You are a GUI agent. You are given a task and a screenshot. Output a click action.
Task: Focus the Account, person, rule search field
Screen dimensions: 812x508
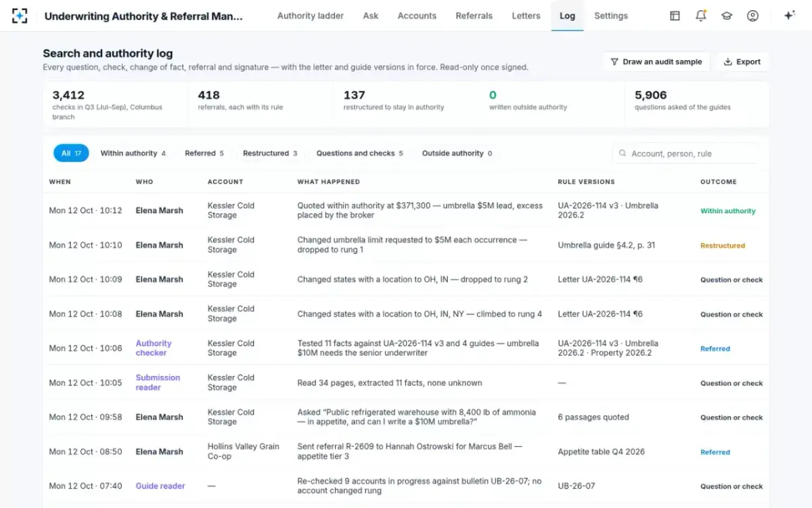click(x=685, y=154)
